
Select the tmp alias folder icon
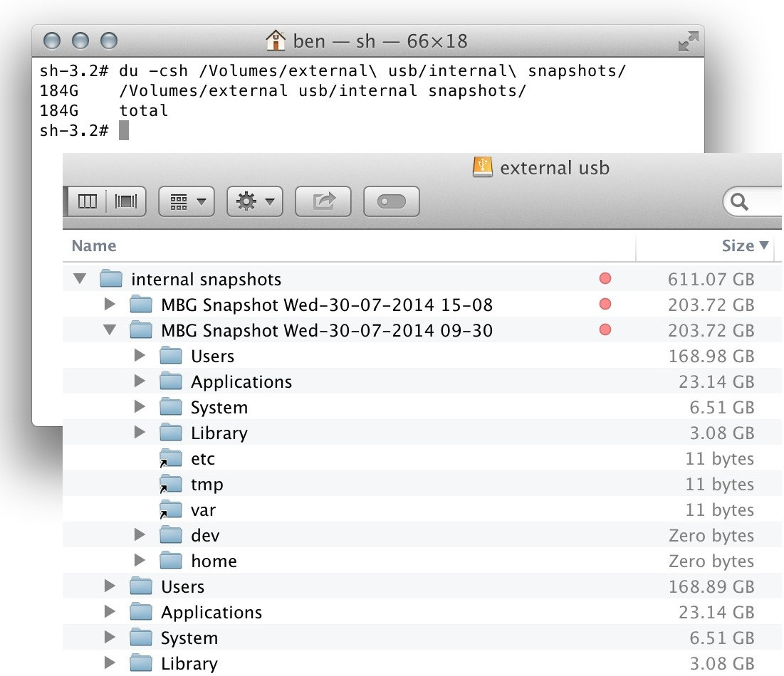pos(170,484)
